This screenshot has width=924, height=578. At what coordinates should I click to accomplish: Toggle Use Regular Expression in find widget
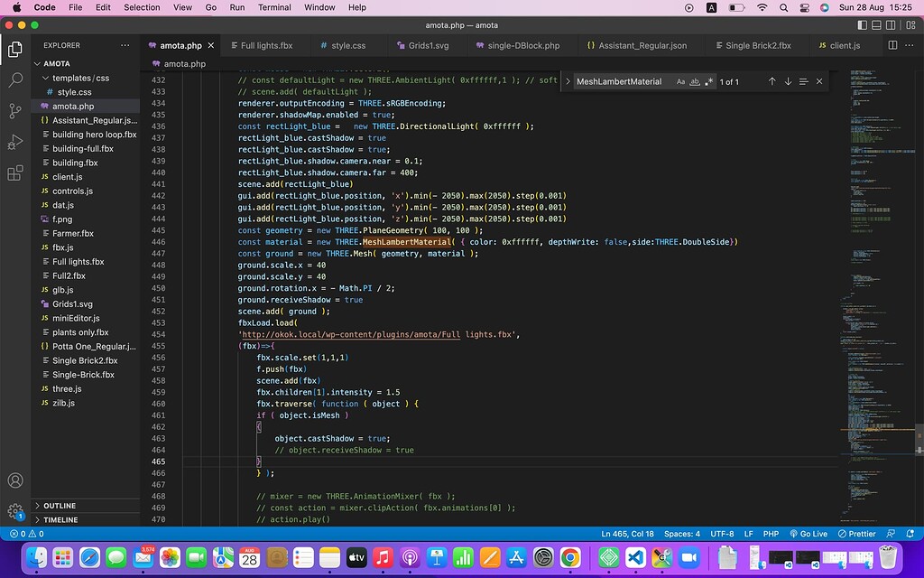708,81
